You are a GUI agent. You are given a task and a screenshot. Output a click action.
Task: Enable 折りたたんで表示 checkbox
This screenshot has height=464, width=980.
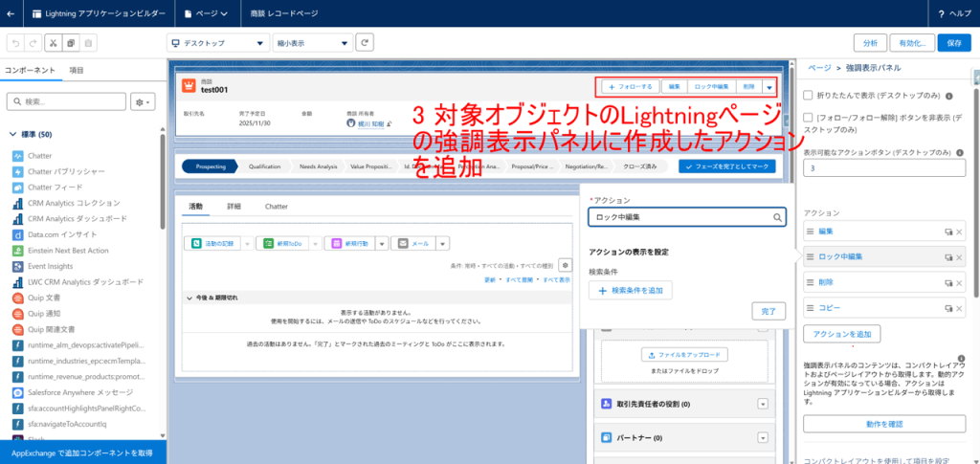pos(809,96)
